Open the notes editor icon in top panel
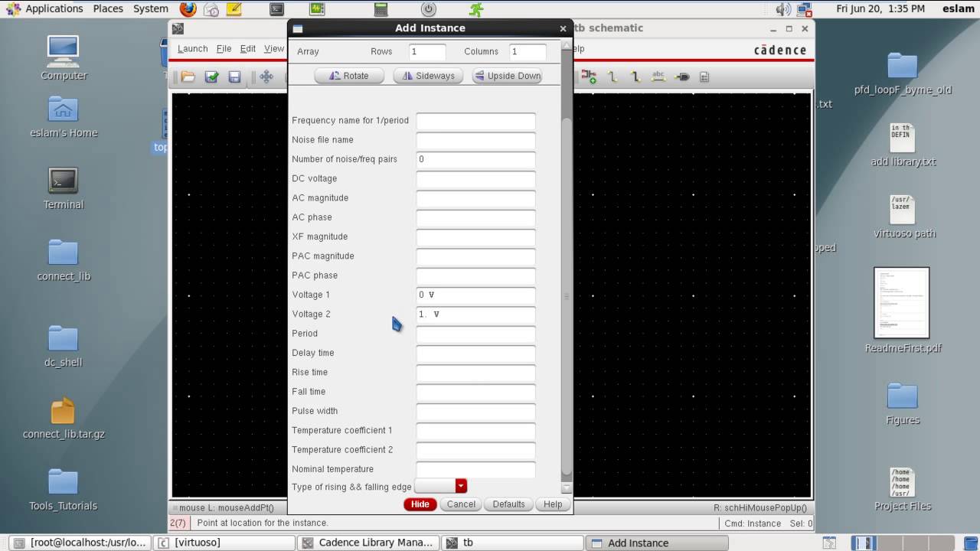Image resolution: width=980 pixels, height=551 pixels. 234,9
